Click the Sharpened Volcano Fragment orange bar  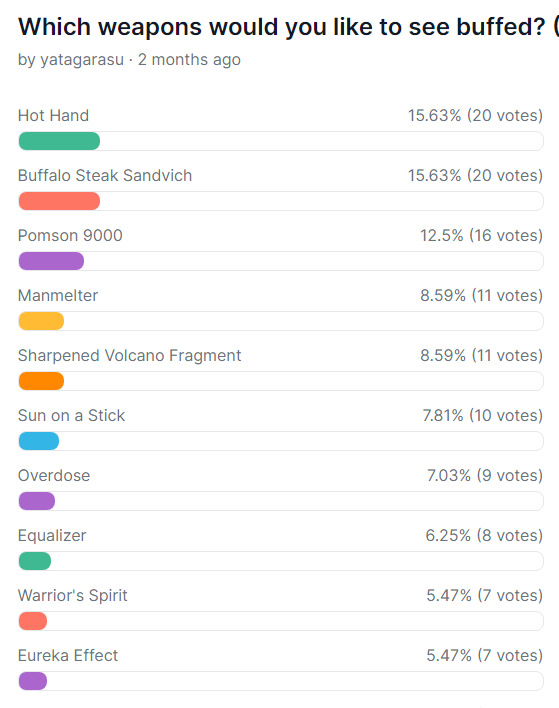pyautogui.click(x=41, y=381)
